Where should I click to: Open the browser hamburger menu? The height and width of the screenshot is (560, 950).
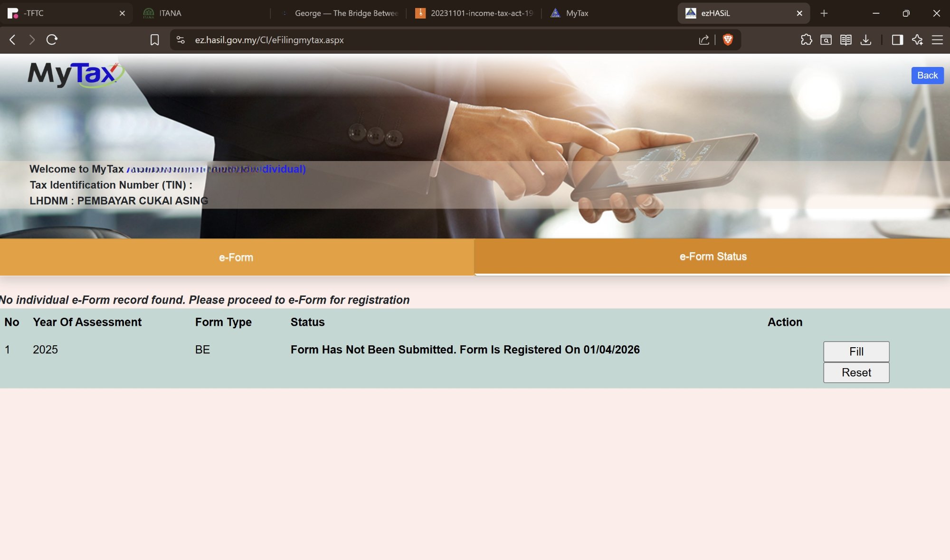point(937,40)
